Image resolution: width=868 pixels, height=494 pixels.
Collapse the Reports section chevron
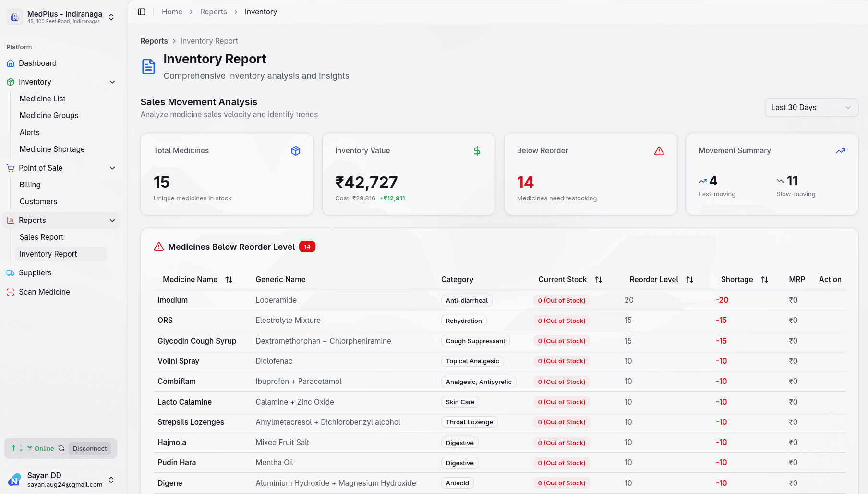click(112, 221)
